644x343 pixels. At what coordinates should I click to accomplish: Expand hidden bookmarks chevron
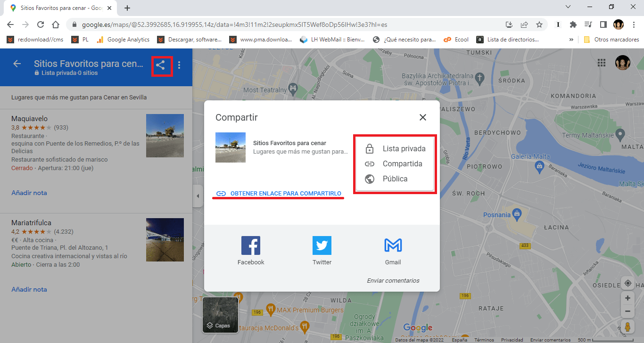click(571, 40)
